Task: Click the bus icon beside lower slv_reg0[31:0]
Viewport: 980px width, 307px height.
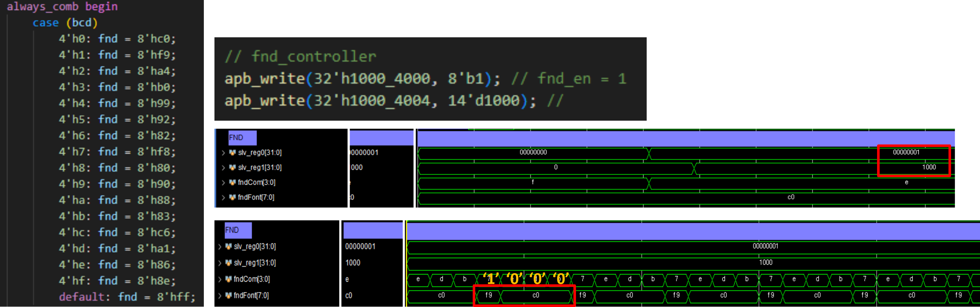Action: [228, 246]
